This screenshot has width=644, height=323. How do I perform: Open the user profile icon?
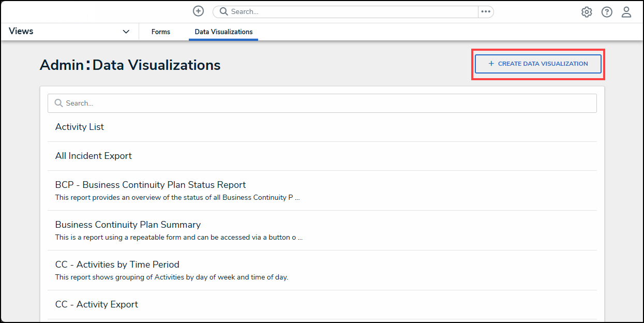pyautogui.click(x=626, y=12)
